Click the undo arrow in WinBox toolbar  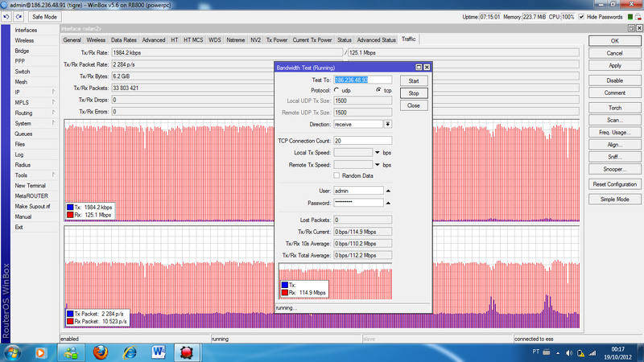point(6,17)
